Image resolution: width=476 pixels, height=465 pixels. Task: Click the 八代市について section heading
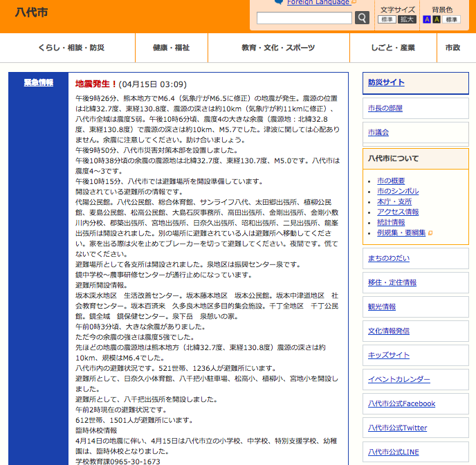click(393, 158)
